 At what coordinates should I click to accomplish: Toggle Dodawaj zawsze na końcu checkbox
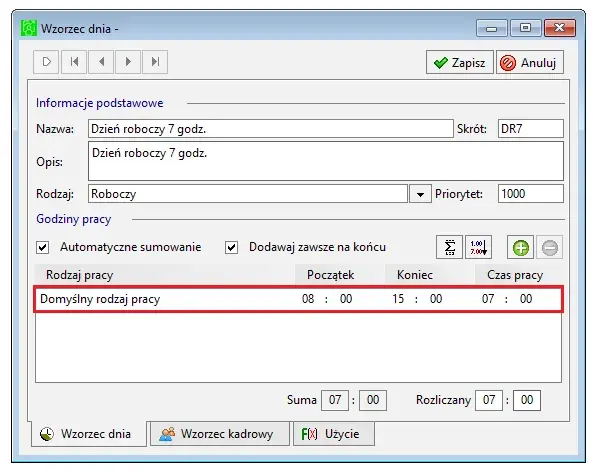click(x=231, y=248)
